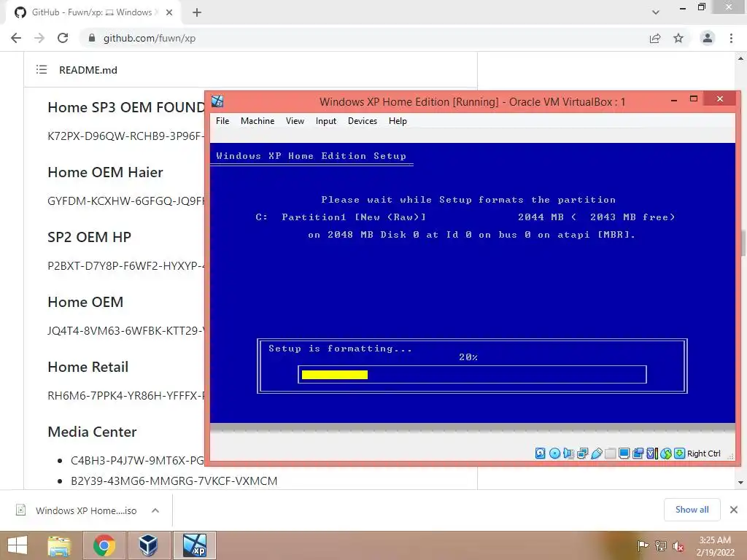
Task: Click the Home OEM Haier heading
Action: 105,172
